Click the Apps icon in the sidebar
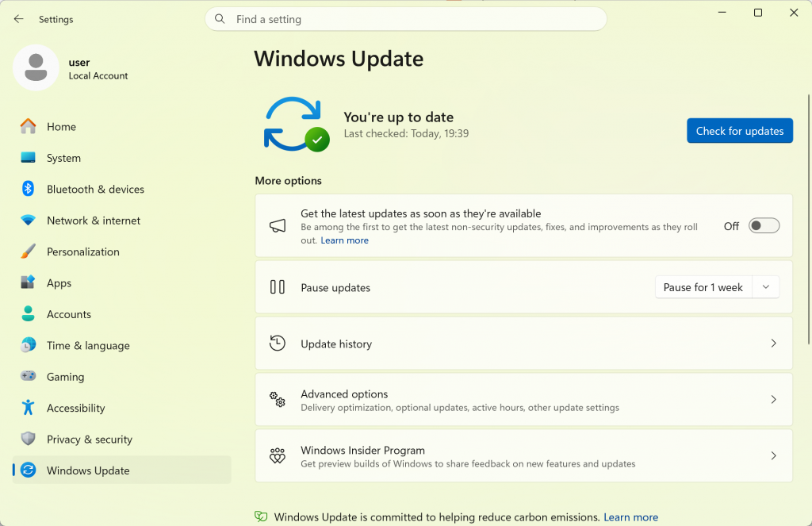 point(28,282)
